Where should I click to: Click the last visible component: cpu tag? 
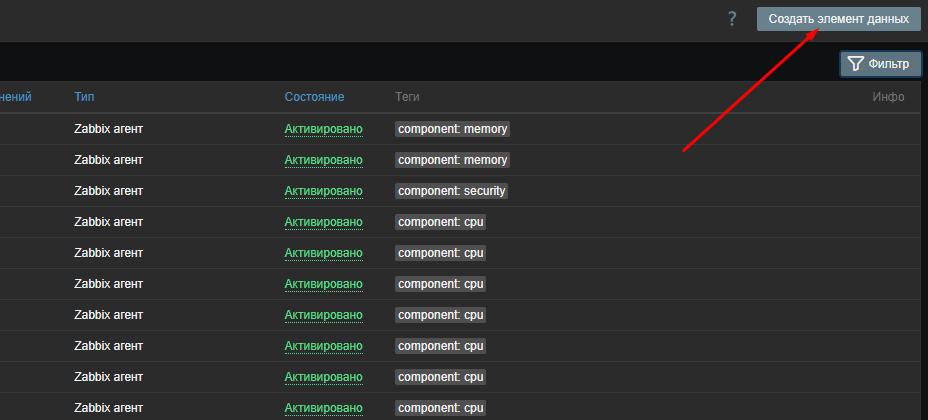pos(440,408)
